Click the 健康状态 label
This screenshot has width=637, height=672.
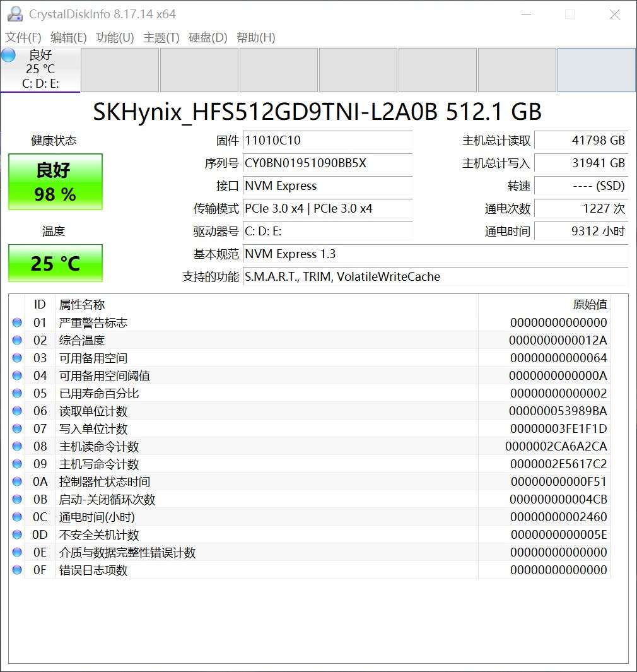[x=54, y=141]
